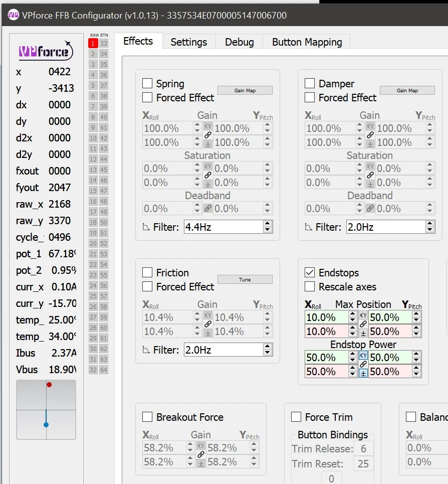
Task: Open the Spring Gain Map button
Action: [x=245, y=90]
